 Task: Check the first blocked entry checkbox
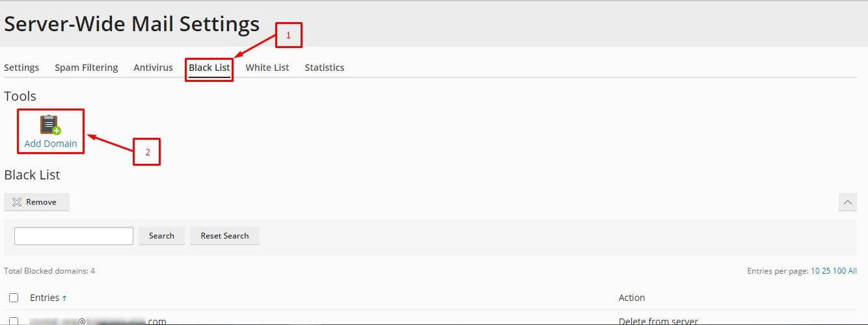[x=14, y=321]
